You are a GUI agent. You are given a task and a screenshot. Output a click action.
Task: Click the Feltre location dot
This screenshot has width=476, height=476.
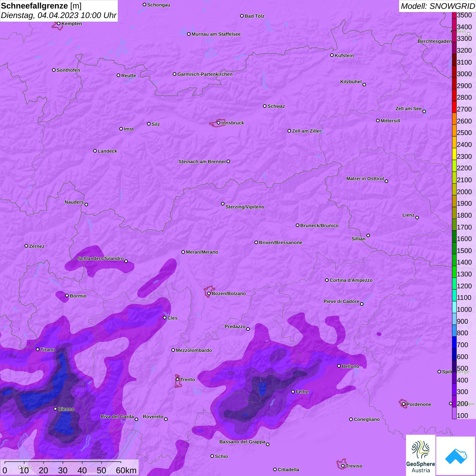click(x=293, y=392)
